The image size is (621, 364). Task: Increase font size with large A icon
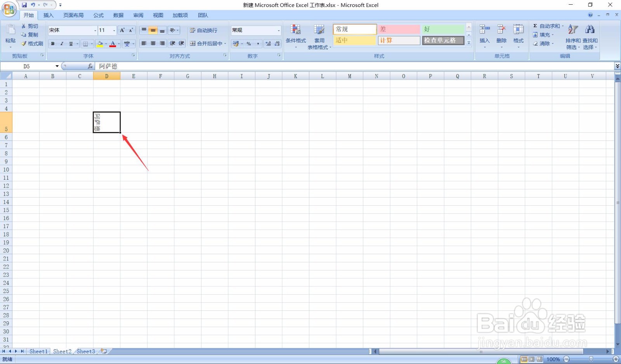pyautogui.click(x=122, y=30)
